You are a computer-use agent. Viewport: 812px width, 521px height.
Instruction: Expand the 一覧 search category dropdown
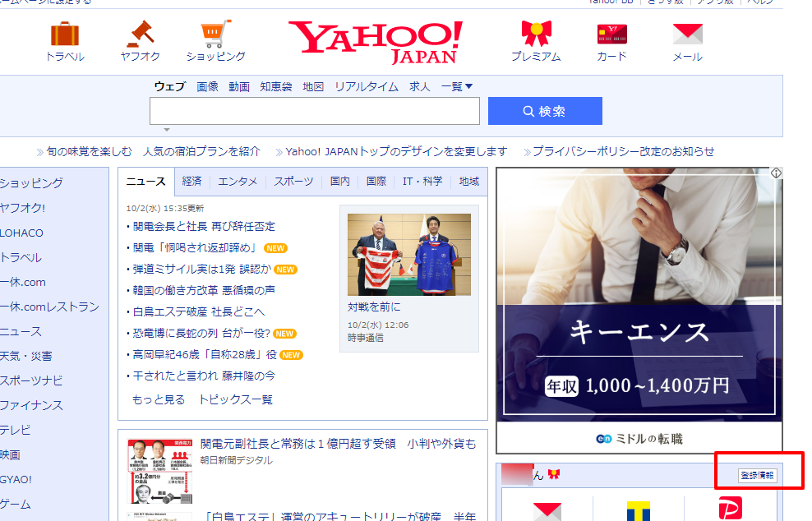[457, 86]
